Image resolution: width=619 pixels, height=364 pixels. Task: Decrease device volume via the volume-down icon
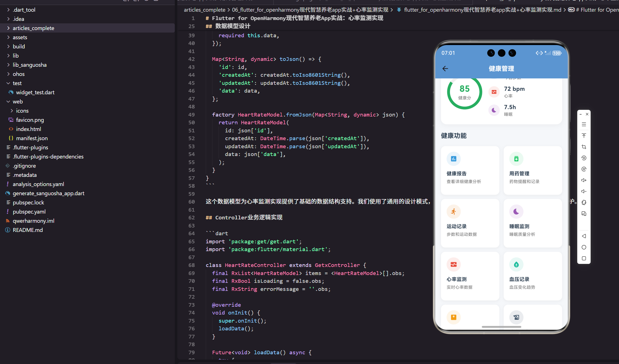584,191
